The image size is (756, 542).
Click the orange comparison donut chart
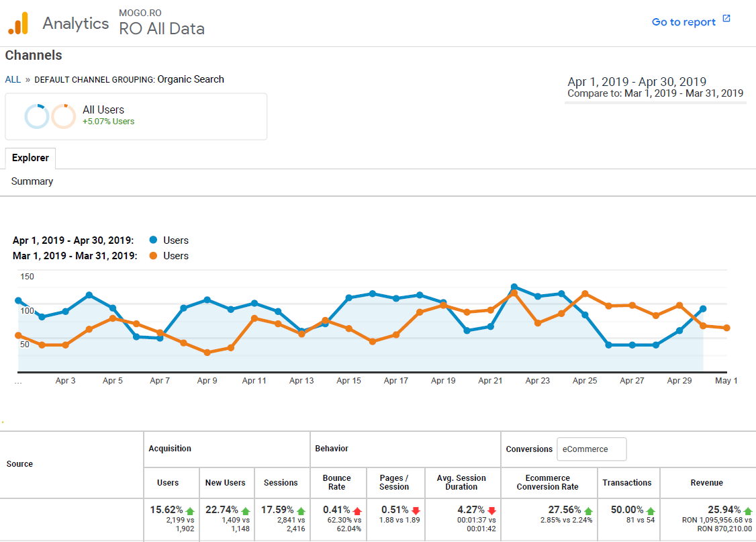coord(64,116)
